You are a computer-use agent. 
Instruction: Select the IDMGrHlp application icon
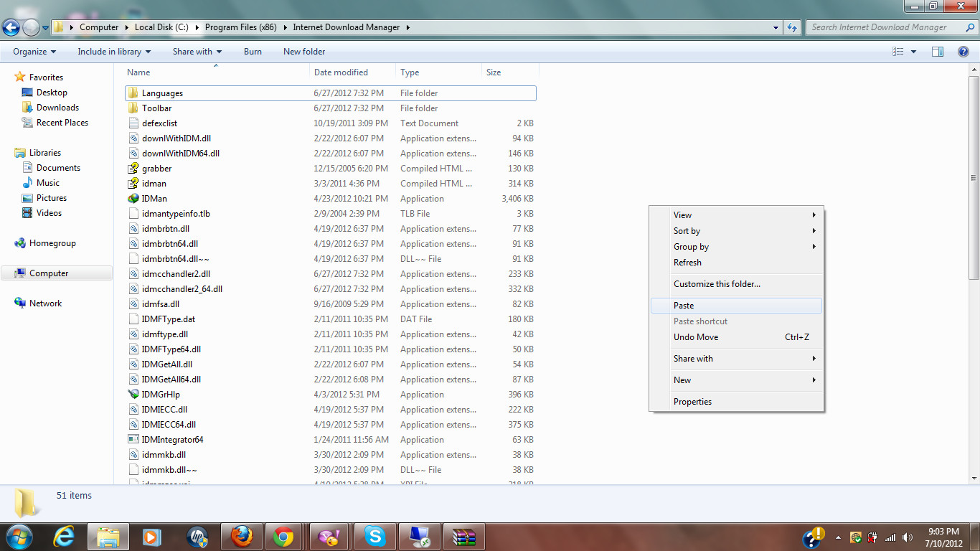tap(133, 395)
